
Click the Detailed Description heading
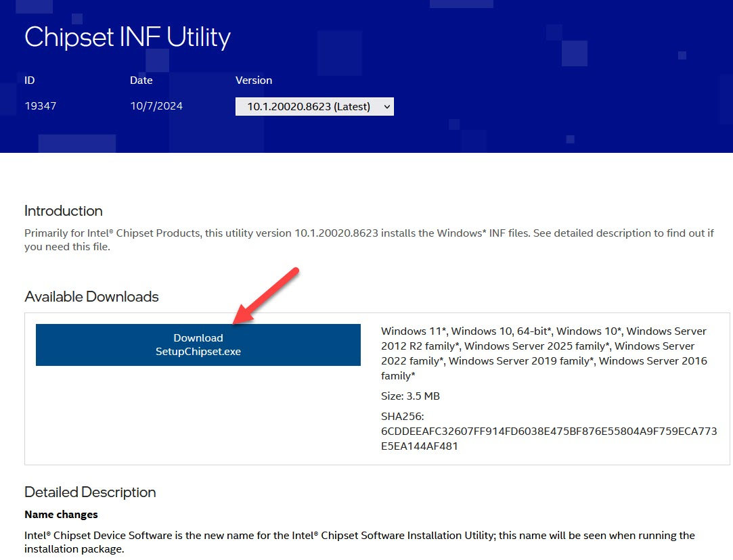90,492
